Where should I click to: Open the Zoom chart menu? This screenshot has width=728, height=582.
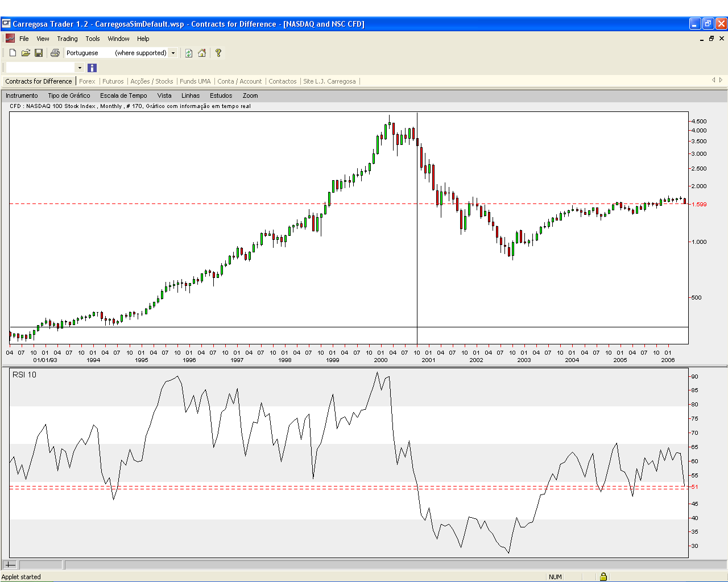point(250,95)
